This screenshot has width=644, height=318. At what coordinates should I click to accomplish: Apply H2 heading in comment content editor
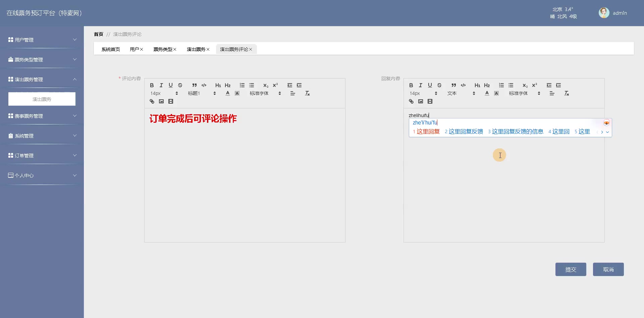(x=228, y=85)
